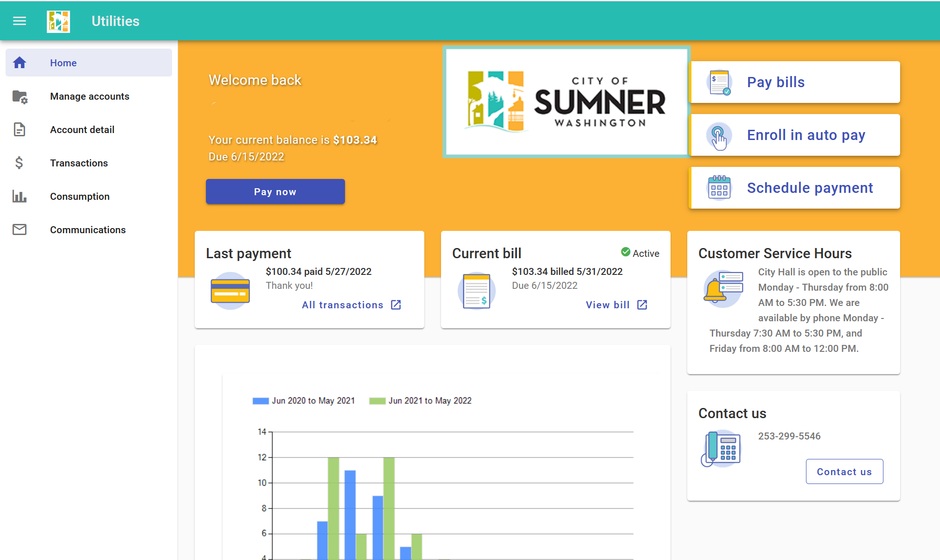This screenshot has height=560, width=940.
Task: Open the Pay bills quick action
Action: click(x=795, y=82)
